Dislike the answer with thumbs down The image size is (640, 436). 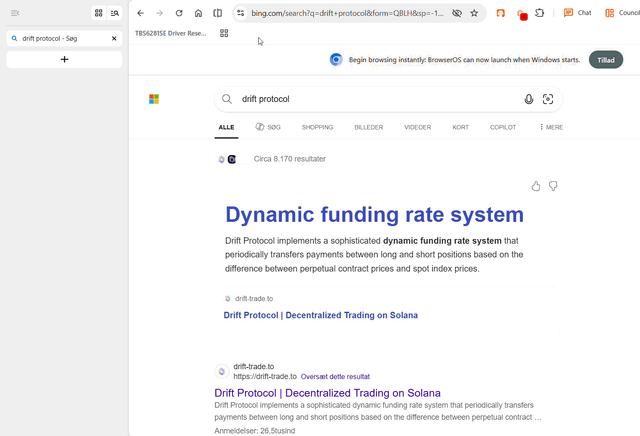click(x=553, y=186)
